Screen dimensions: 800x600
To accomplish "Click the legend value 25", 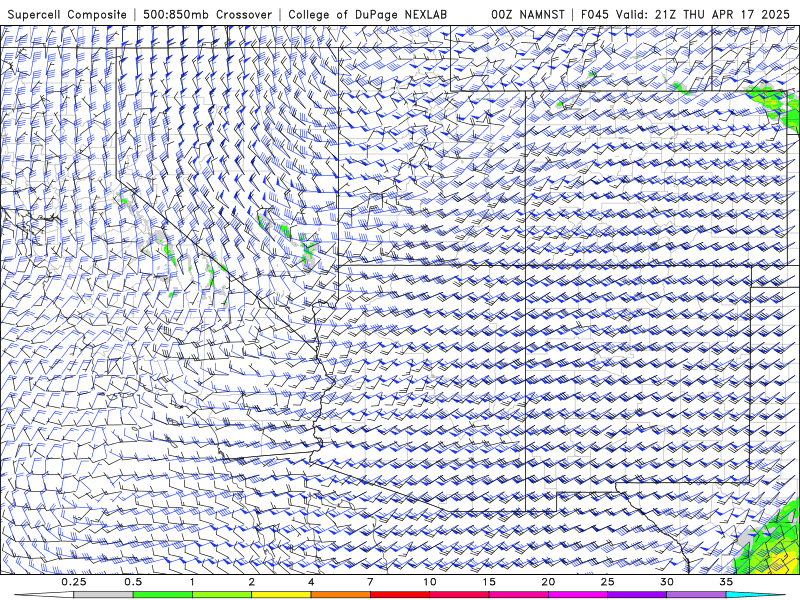I will click(607, 582).
